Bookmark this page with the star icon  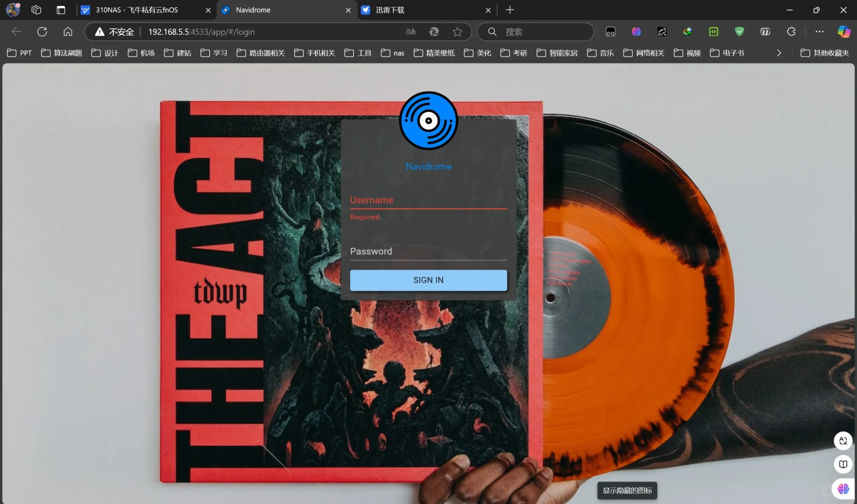click(x=458, y=32)
